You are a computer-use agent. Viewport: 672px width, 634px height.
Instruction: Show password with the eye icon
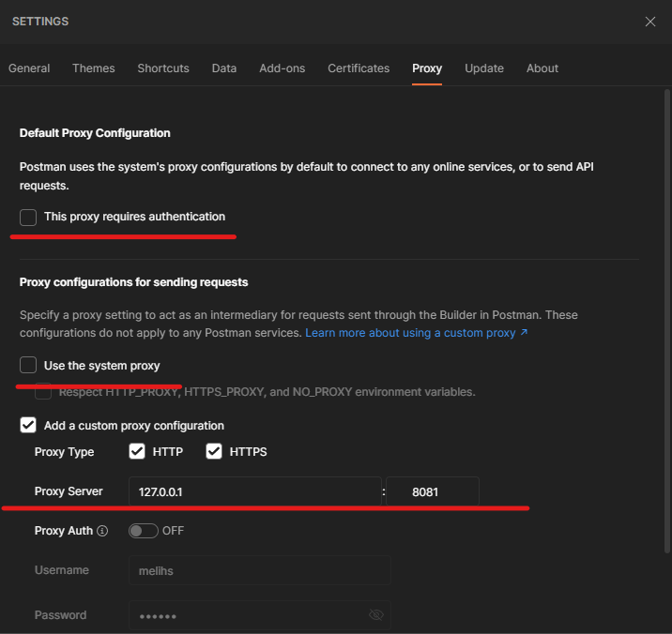pyautogui.click(x=376, y=615)
